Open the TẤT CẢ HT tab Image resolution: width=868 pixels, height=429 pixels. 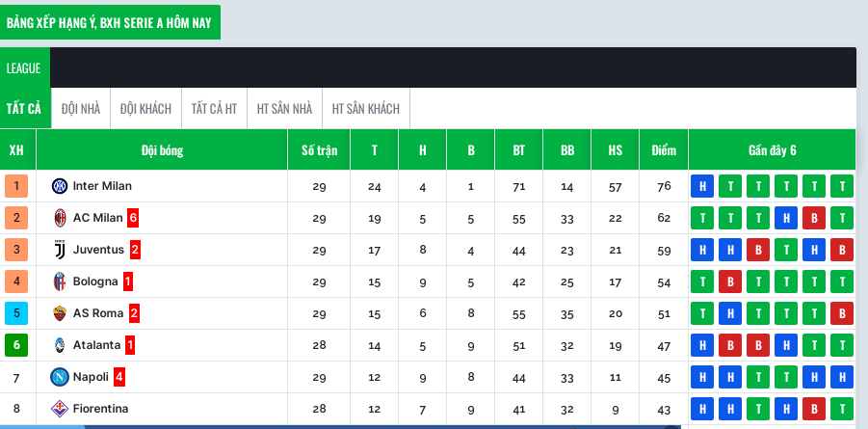click(x=214, y=109)
